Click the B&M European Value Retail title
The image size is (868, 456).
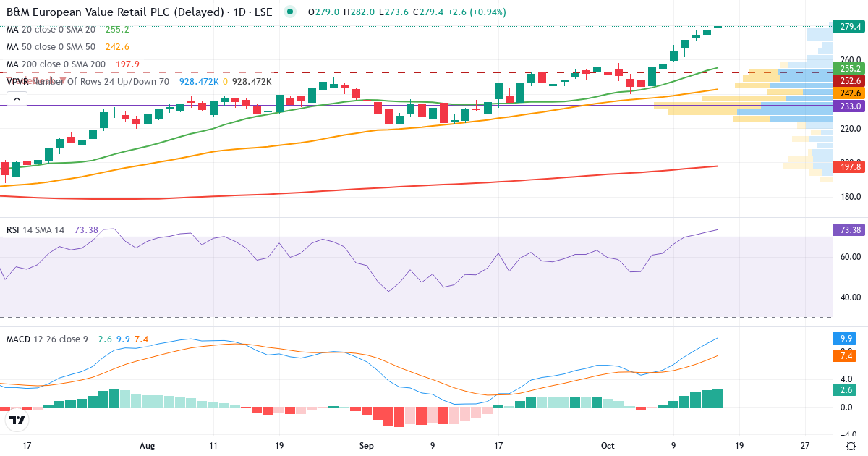tap(139, 12)
